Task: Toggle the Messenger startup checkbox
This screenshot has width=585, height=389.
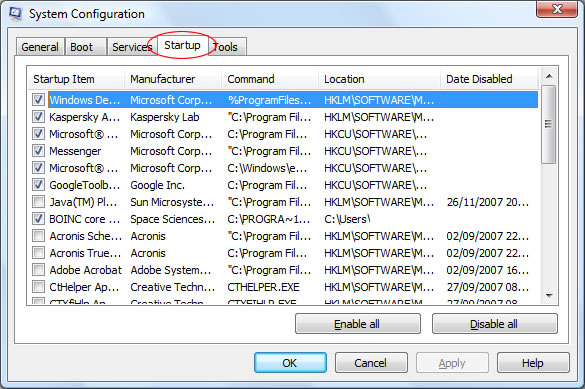Action: point(38,151)
